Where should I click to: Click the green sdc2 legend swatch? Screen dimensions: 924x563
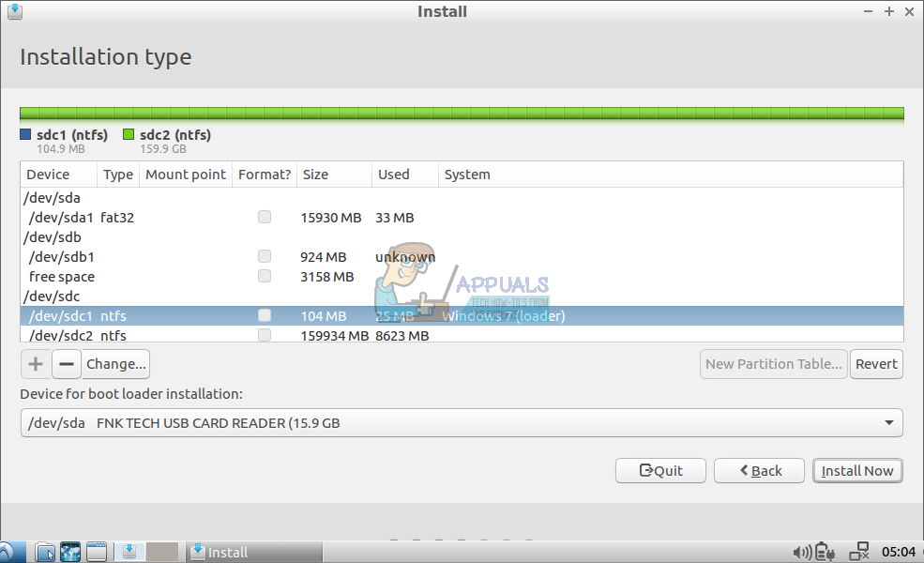[x=129, y=134]
